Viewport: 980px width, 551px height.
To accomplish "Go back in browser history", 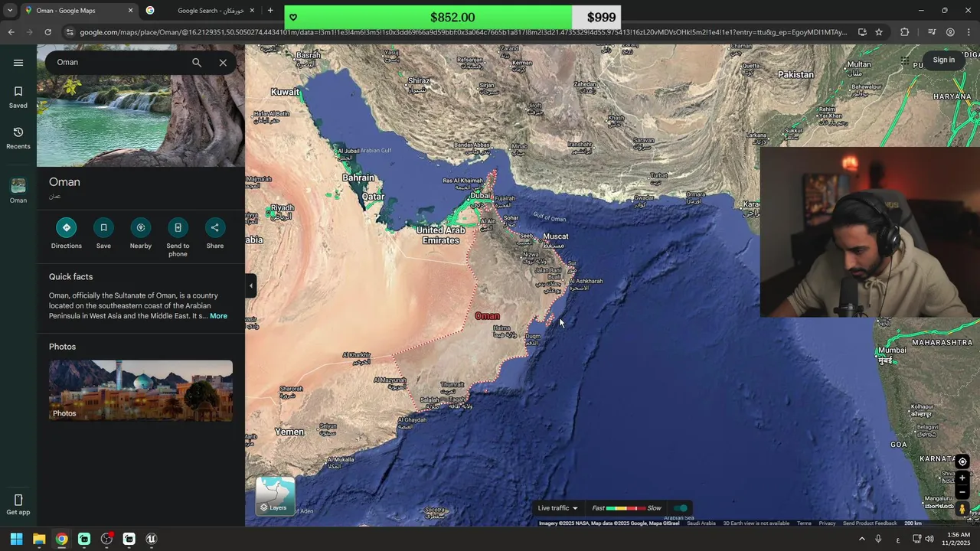I will coord(11,32).
